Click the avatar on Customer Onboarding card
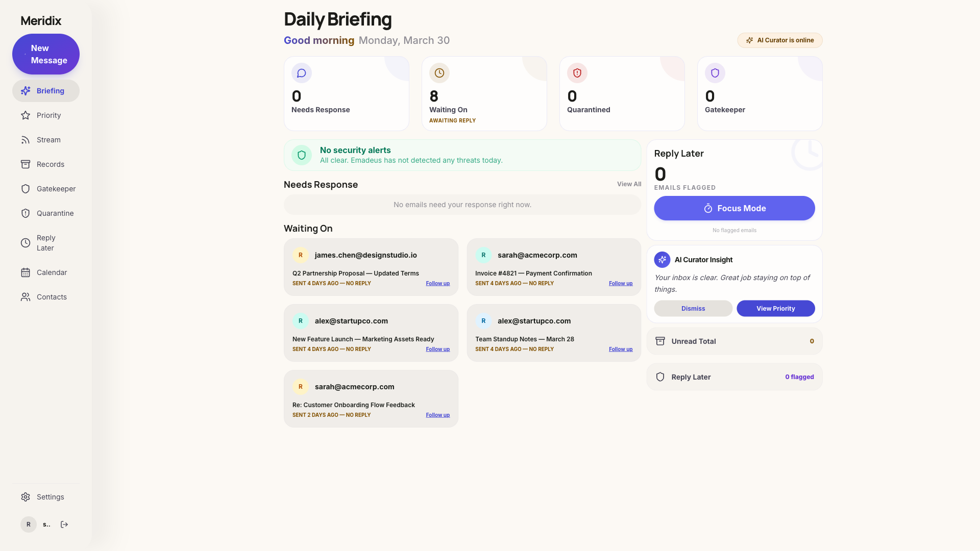 (x=300, y=387)
